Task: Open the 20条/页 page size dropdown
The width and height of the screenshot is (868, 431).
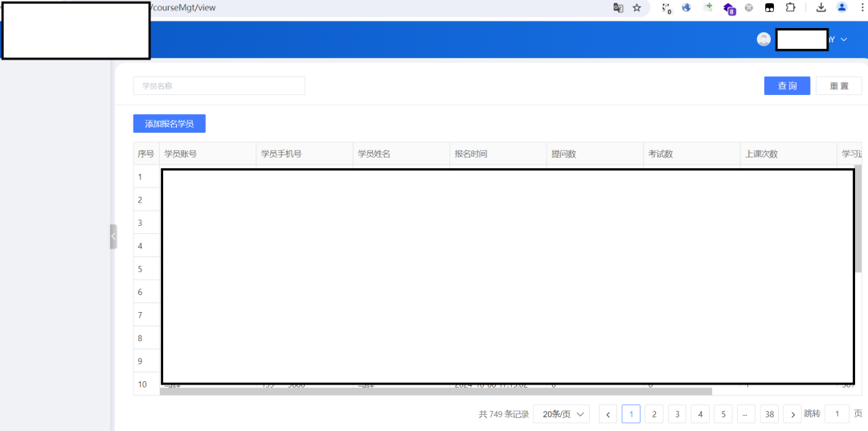Action: pos(561,414)
